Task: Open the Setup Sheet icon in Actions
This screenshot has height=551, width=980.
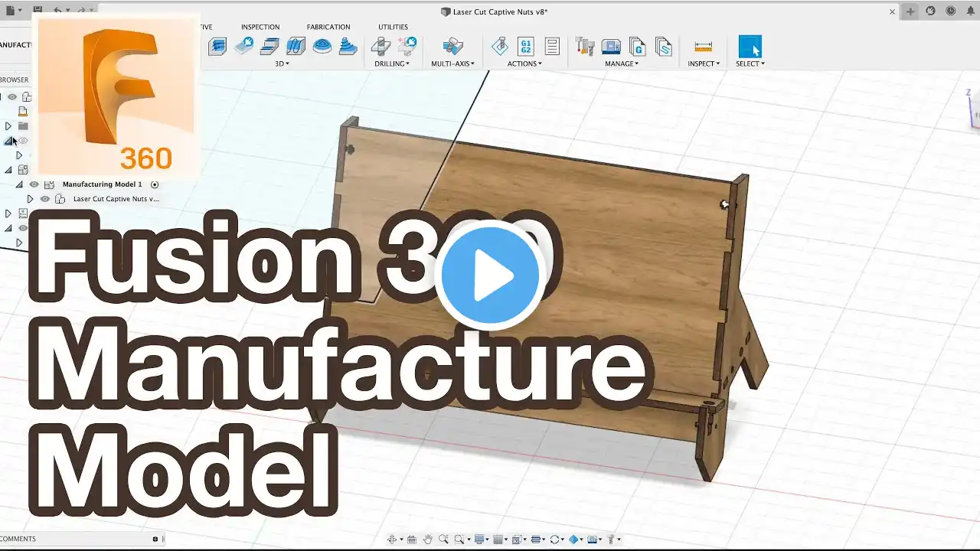Action: coord(552,47)
